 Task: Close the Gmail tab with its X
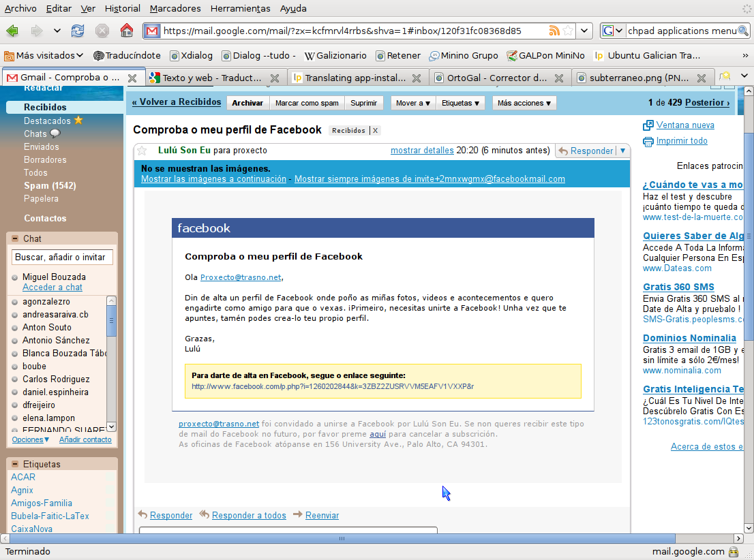coord(132,78)
